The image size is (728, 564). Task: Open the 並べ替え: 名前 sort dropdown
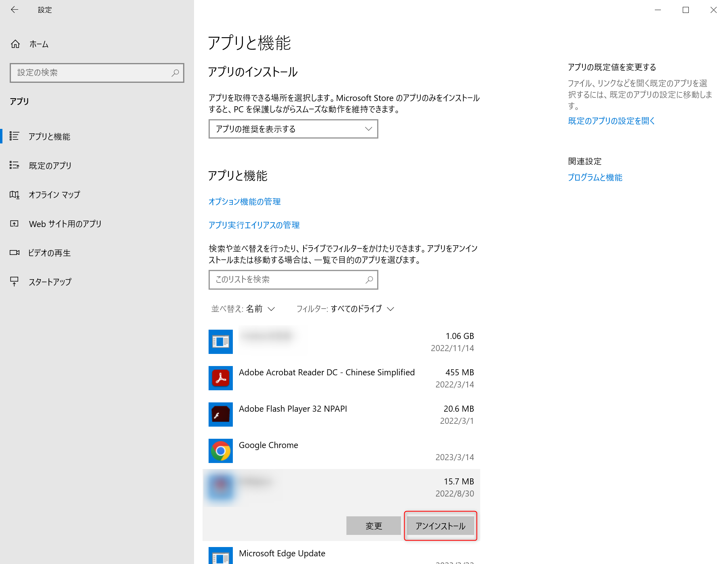pyautogui.click(x=243, y=309)
